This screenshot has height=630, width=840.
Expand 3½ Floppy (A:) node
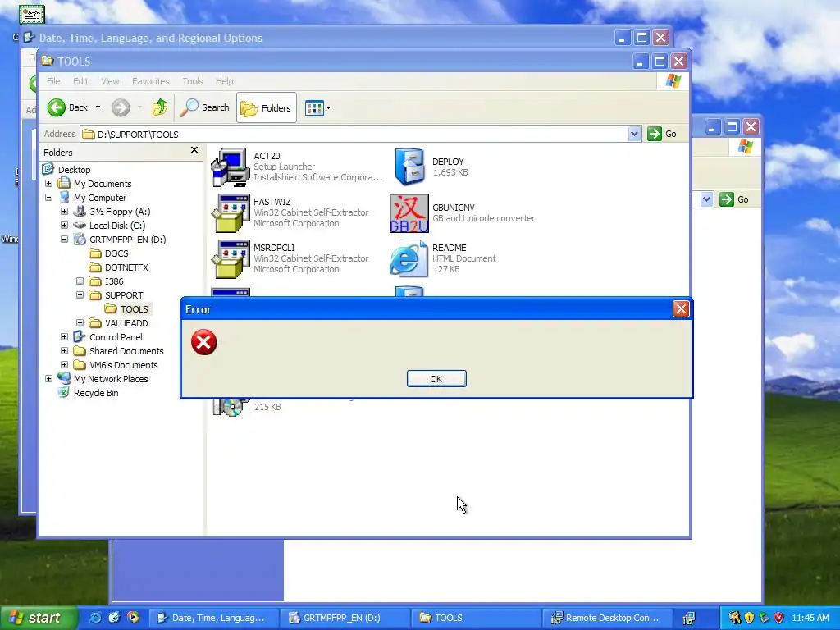point(64,212)
